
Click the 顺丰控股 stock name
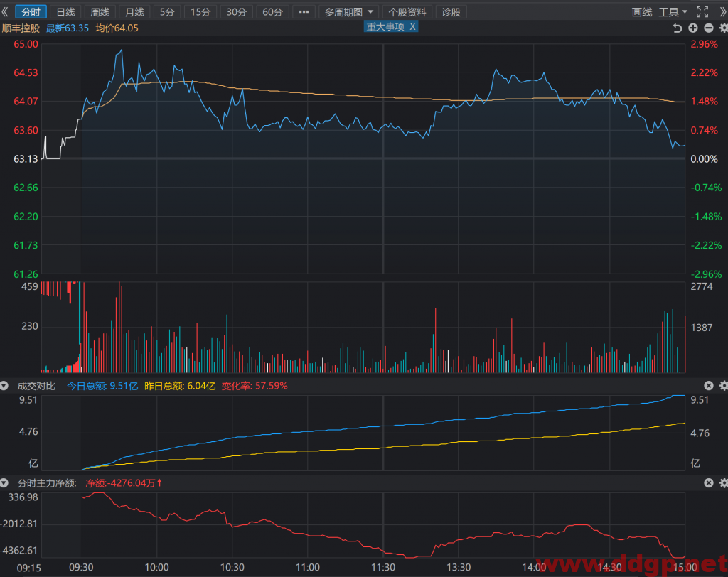(x=21, y=28)
